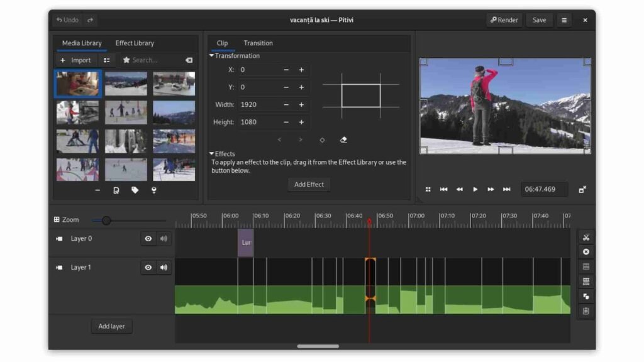Click the delete clip icon in timeline toolbar

(x=586, y=252)
